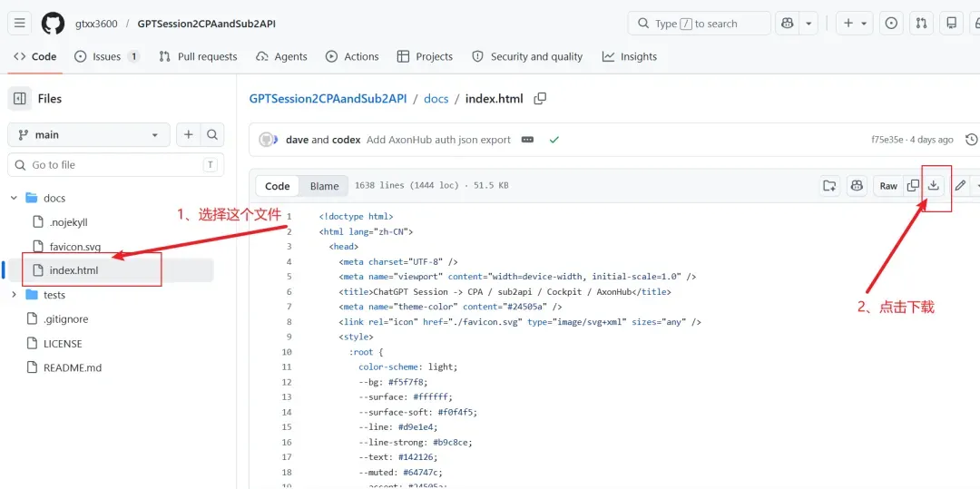Click the Raw button
This screenshot has width=980, height=489.
[x=888, y=185]
